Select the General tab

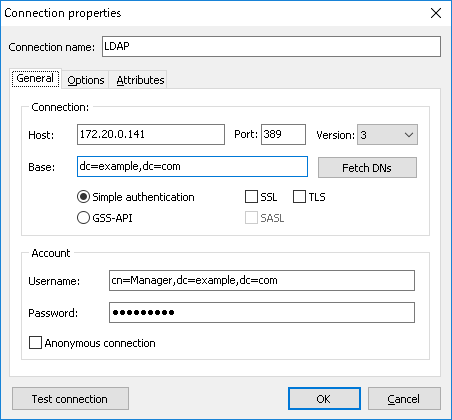[x=35, y=79]
